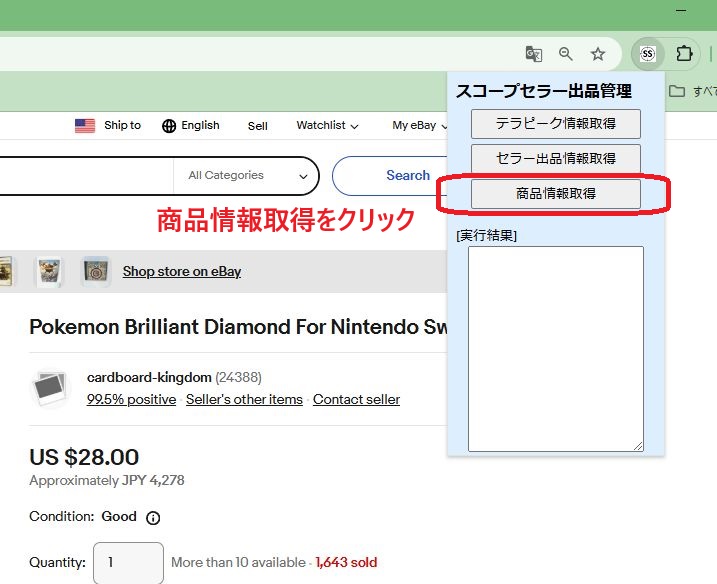Click the cardboard-kingdom seller name
Viewport: 717px width, 584px height.
coord(149,377)
